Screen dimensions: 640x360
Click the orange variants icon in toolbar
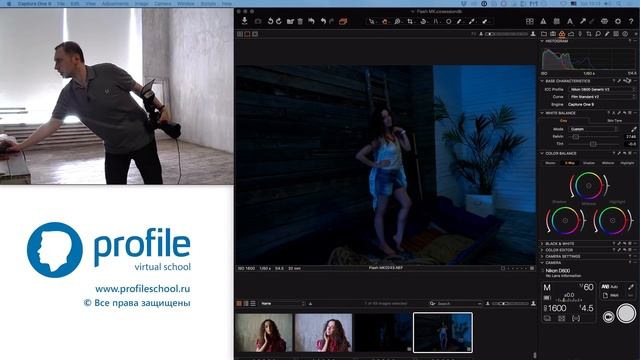click(x=343, y=21)
